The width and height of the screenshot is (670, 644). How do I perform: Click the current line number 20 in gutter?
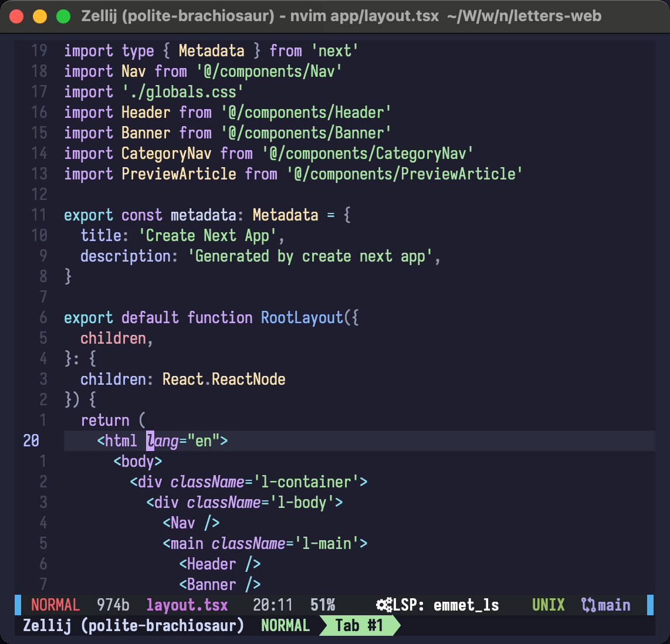click(x=31, y=440)
